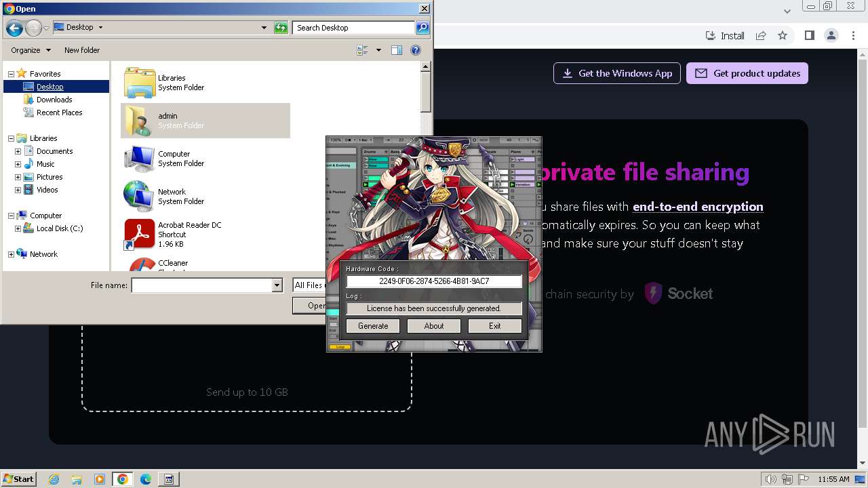This screenshot has height=488, width=868.
Task: Expand the Videos library node
Action: (x=18, y=190)
